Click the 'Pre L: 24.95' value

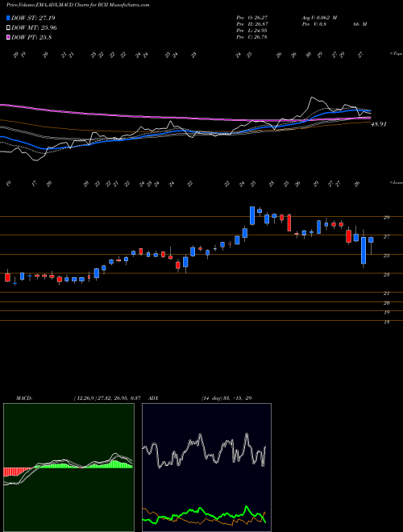pyautogui.click(x=251, y=31)
